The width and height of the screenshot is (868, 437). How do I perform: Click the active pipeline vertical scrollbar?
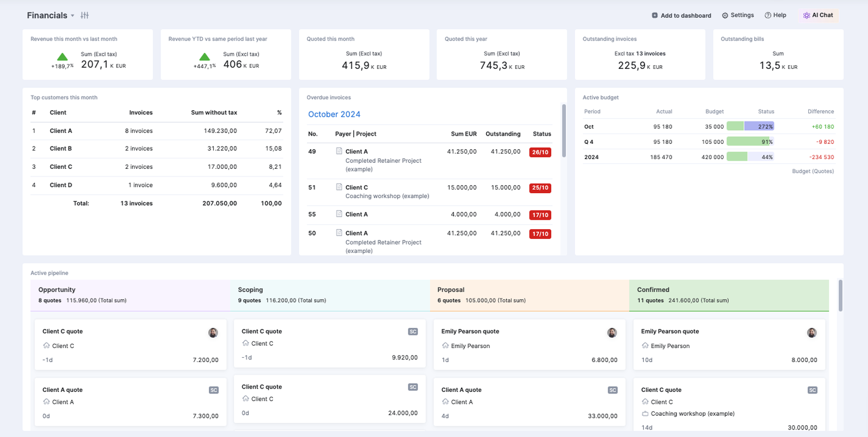(x=840, y=295)
